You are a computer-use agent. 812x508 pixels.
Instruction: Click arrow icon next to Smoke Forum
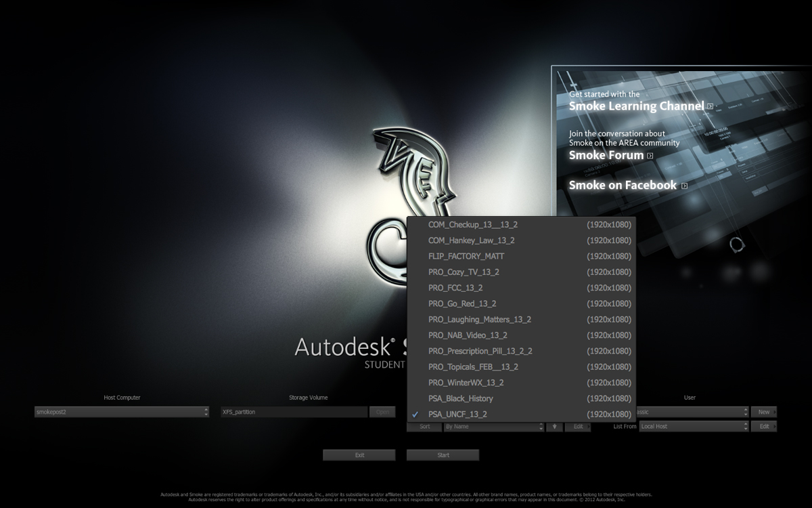tap(650, 156)
